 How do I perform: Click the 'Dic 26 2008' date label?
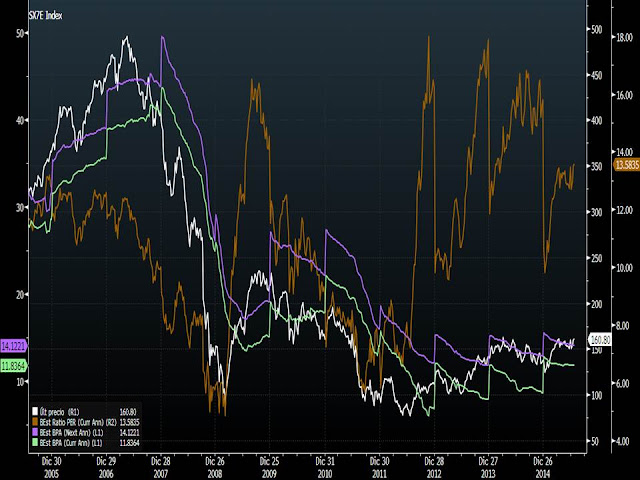pos(215,467)
